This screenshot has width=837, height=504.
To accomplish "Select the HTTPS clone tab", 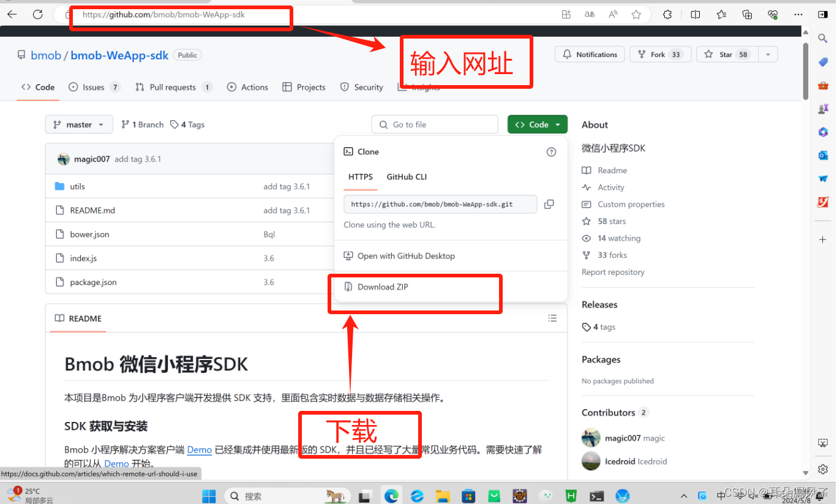I will point(361,176).
